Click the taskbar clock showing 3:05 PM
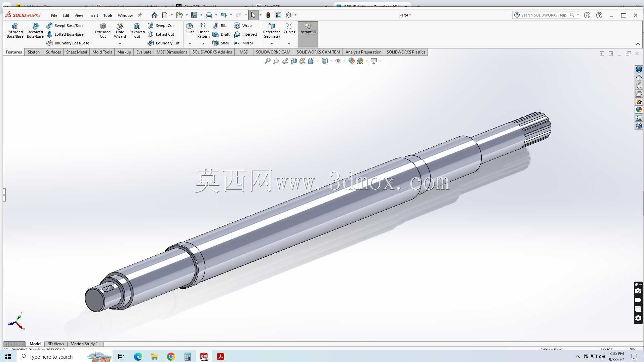Viewport: 644px width, 362px height. [x=617, y=357]
